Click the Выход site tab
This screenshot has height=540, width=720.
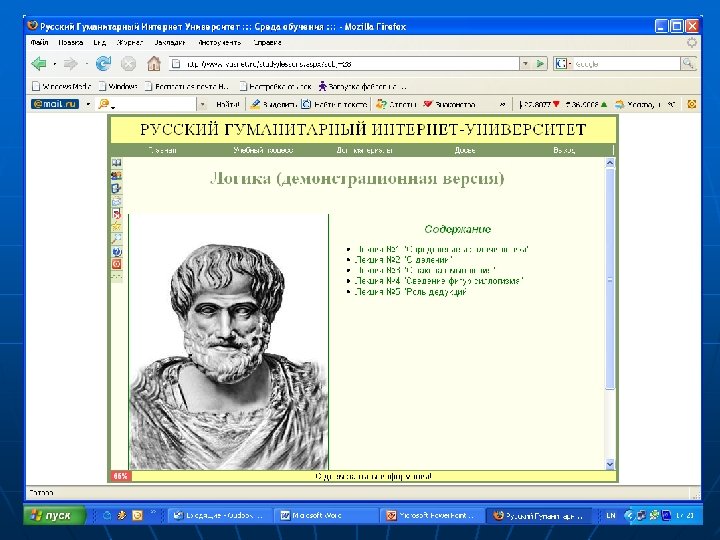point(564,150)
